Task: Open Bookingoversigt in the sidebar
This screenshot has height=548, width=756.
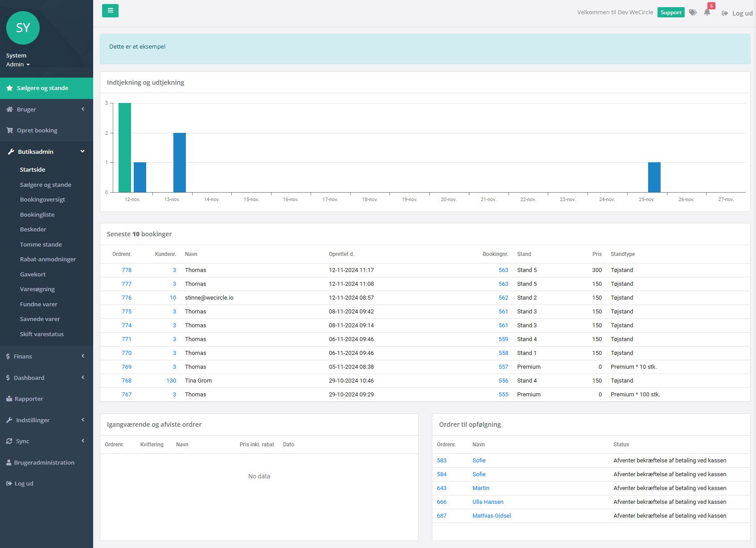Action: click(42, 200)
